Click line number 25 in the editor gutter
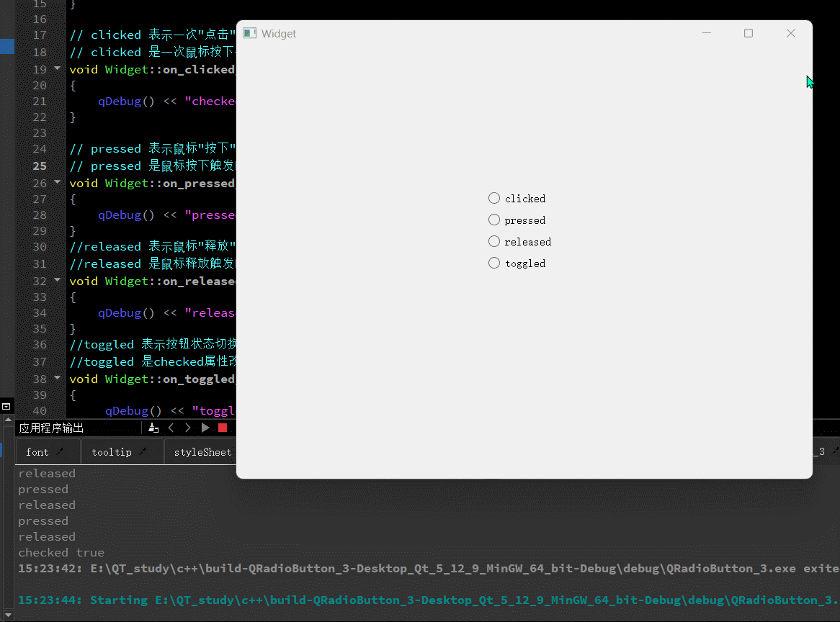840x622 pixels. [40, 166]
